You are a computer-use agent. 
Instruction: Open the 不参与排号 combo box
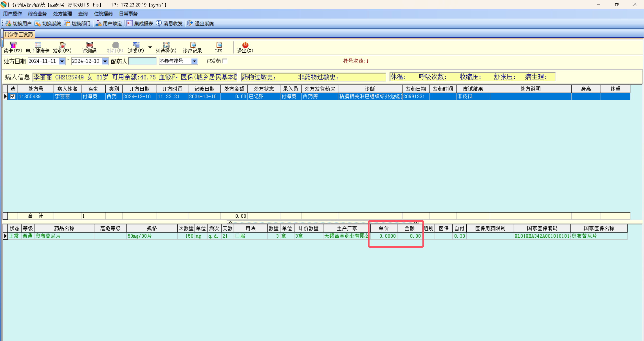click(194, 61)
